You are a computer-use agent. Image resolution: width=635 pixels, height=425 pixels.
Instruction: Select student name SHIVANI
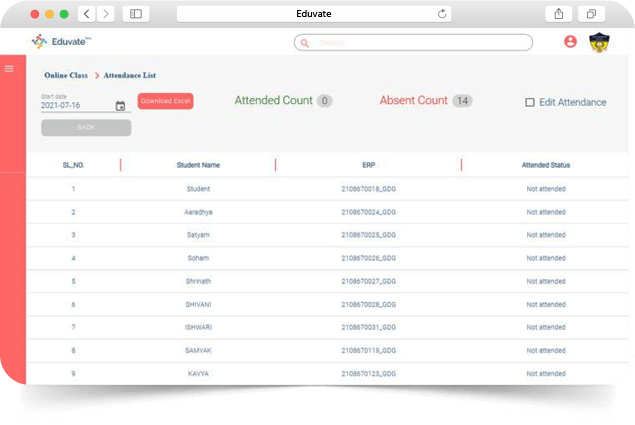point(198,305)
